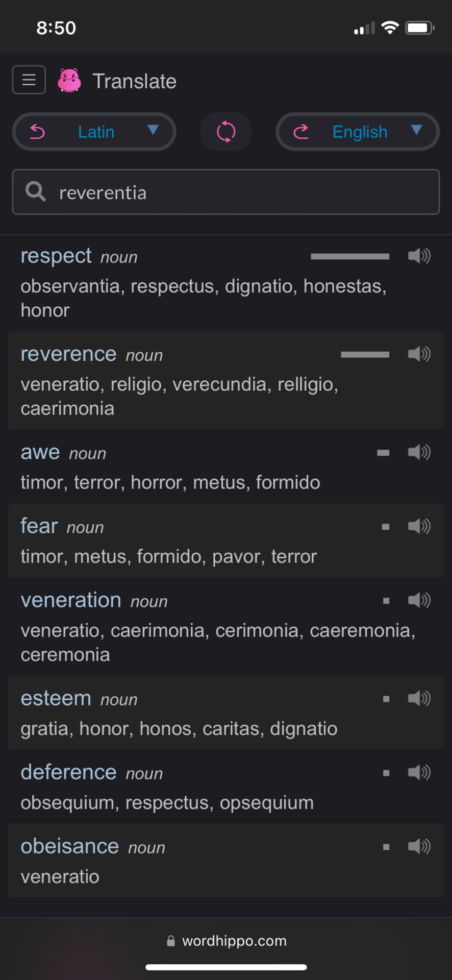Play pronunciation audio for awe

[x=419, y=452]
